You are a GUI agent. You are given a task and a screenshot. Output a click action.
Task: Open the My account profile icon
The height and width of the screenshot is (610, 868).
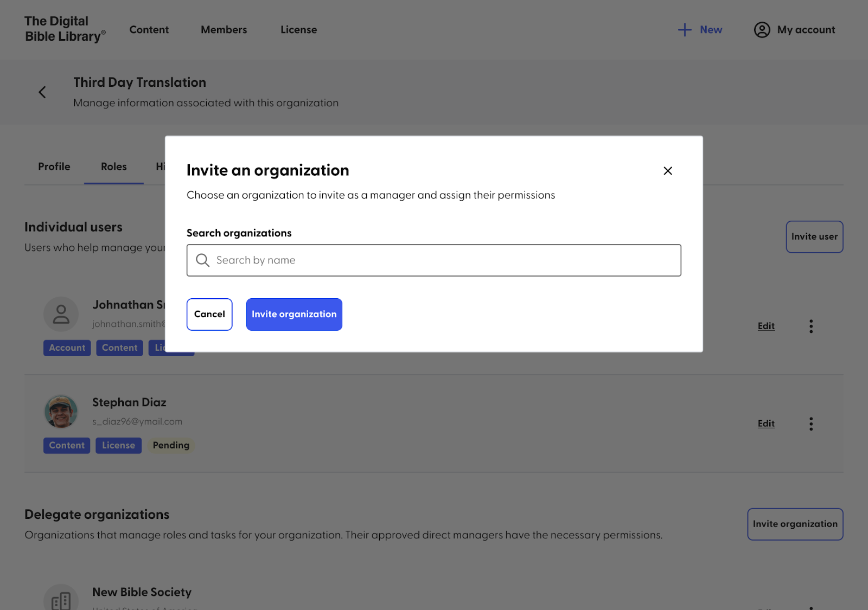click(762, 30)
